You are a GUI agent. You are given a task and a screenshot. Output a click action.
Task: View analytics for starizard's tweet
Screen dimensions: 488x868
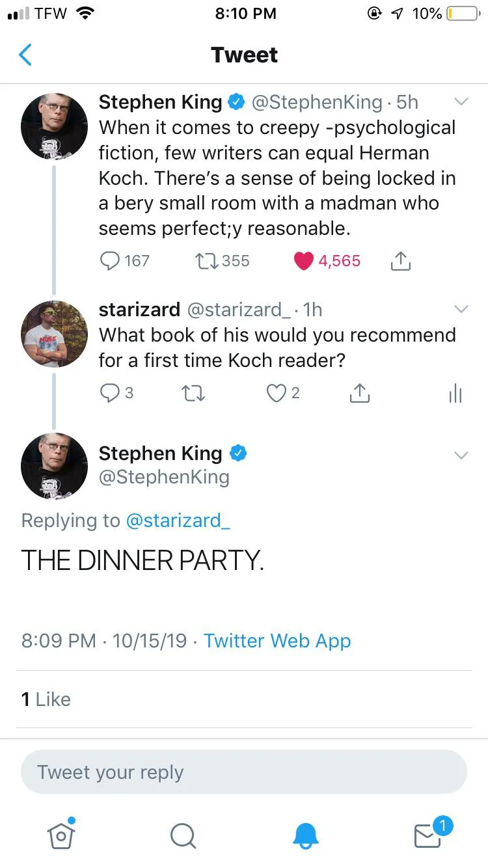pos(455,393)
